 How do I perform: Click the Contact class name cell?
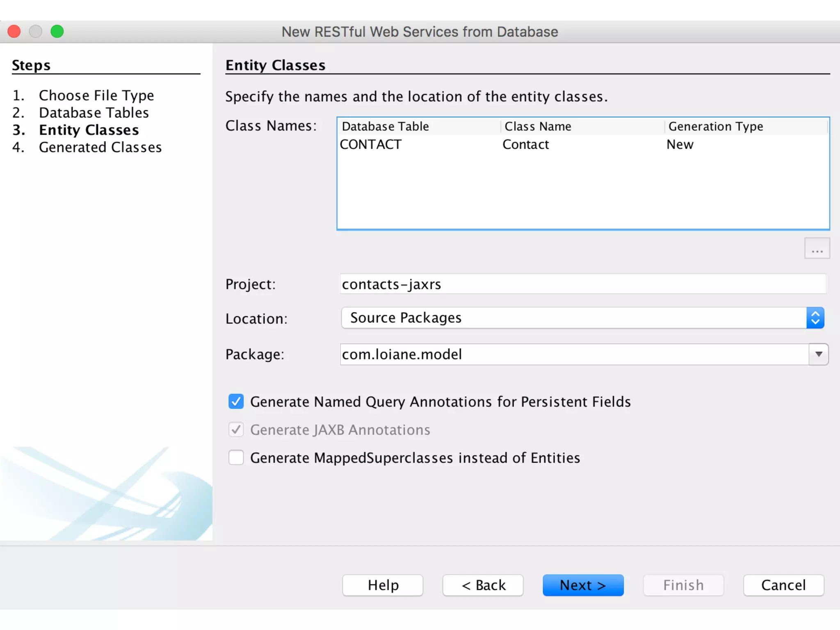[526, 144]
